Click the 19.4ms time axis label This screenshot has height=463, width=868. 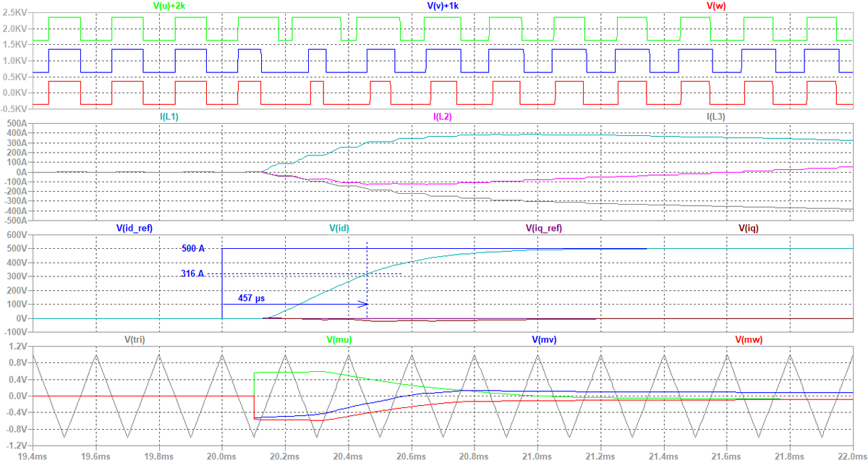(33, 456)
